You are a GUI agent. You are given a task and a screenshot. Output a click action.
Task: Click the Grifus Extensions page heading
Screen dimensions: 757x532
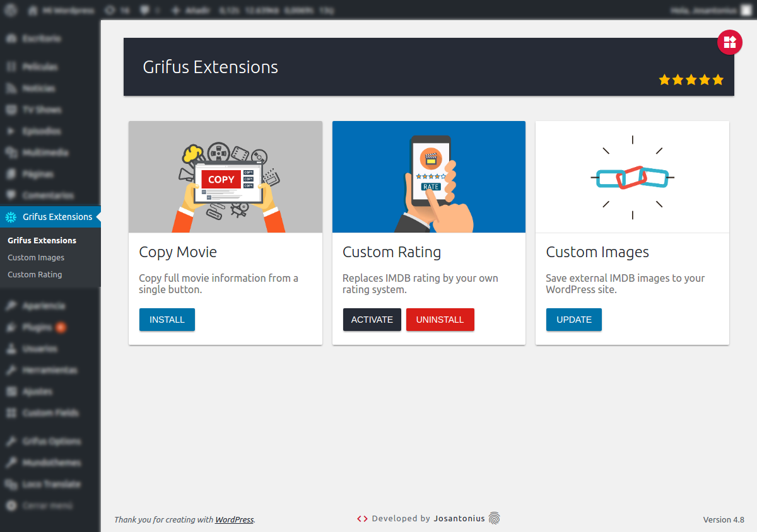pos(211,67)
